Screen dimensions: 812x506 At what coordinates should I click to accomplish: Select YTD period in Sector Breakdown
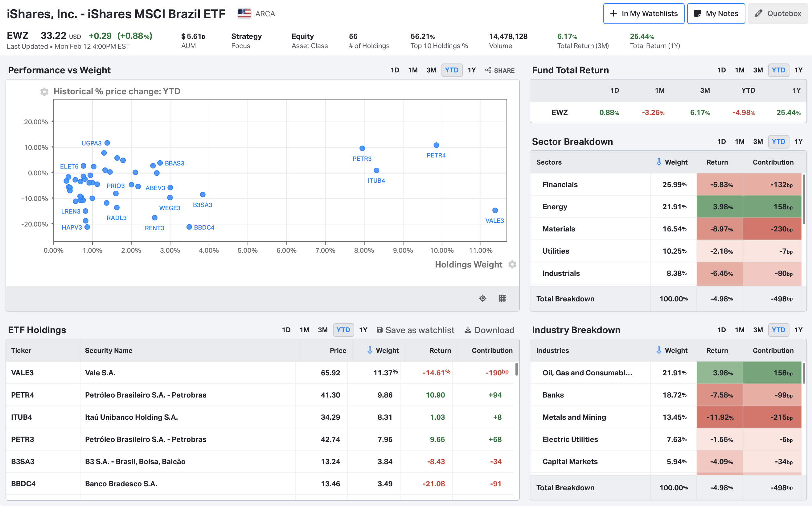pos(778,141)
